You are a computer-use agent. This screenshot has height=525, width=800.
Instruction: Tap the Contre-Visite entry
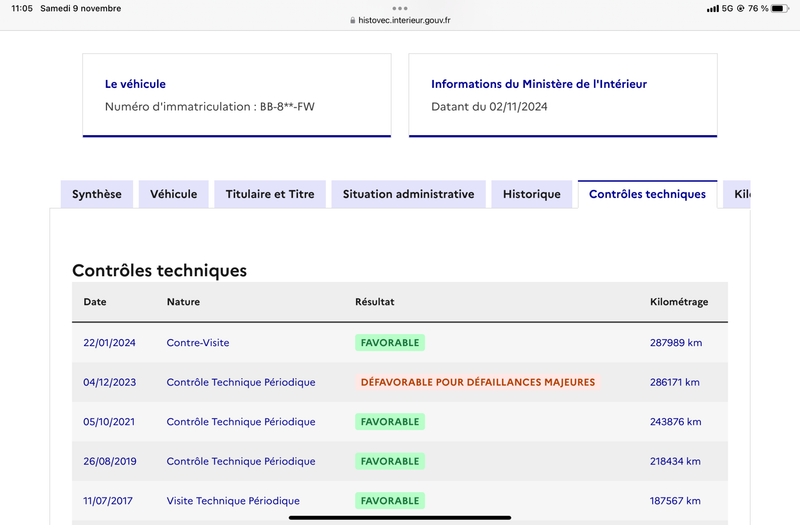[x=198, y=343]
